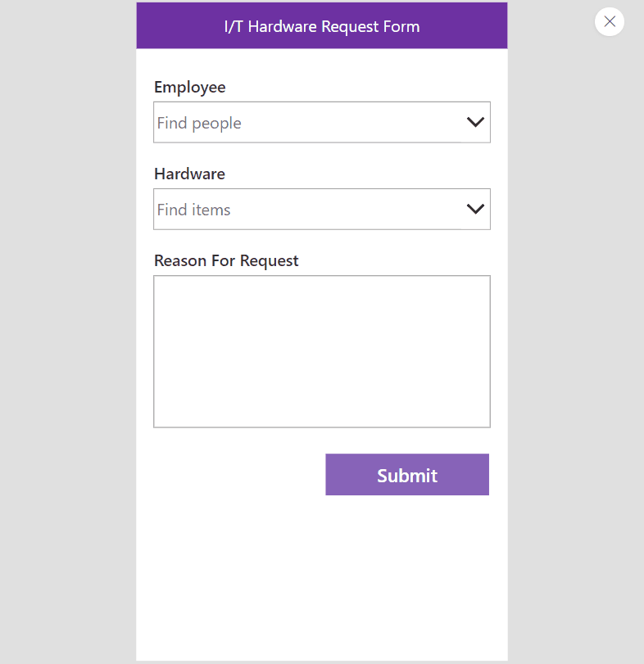644x664 pixels.
Task: Click the Employee field label
Action: 190,87
